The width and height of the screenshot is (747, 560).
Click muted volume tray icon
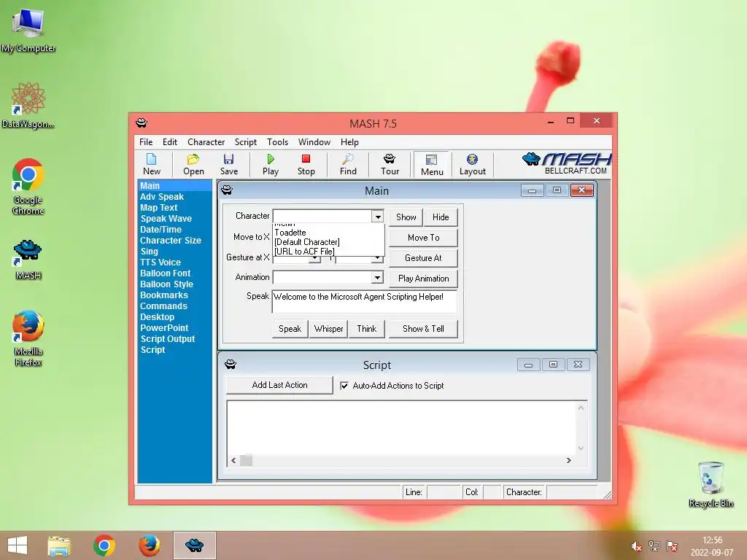click(636, 546)
